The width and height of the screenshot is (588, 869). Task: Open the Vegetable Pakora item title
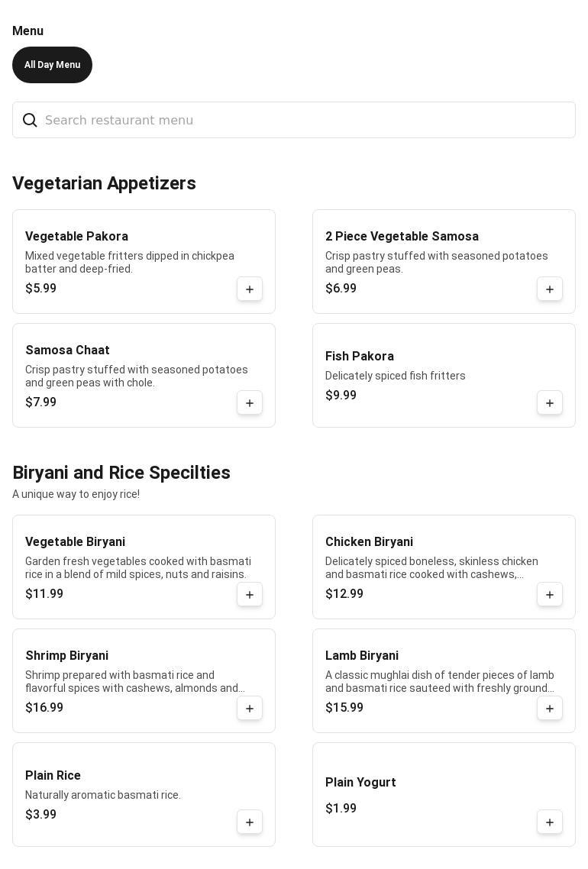[76, 237]
